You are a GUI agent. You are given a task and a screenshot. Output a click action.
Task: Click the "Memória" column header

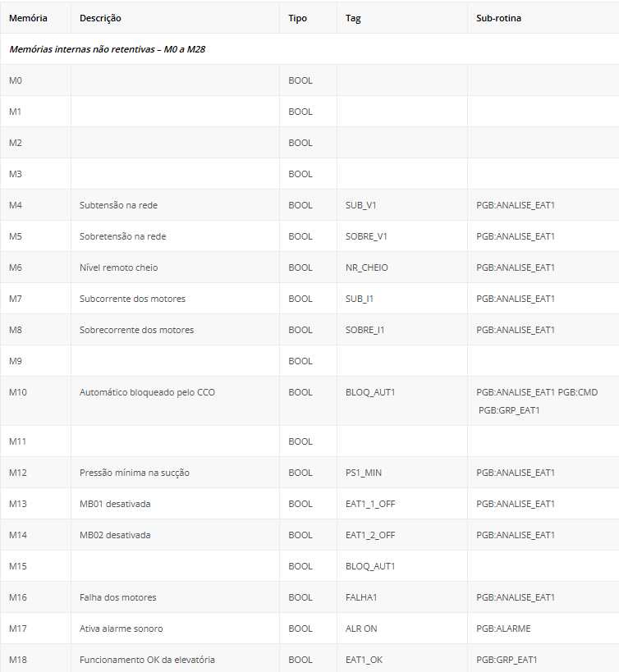coord(28,18)
